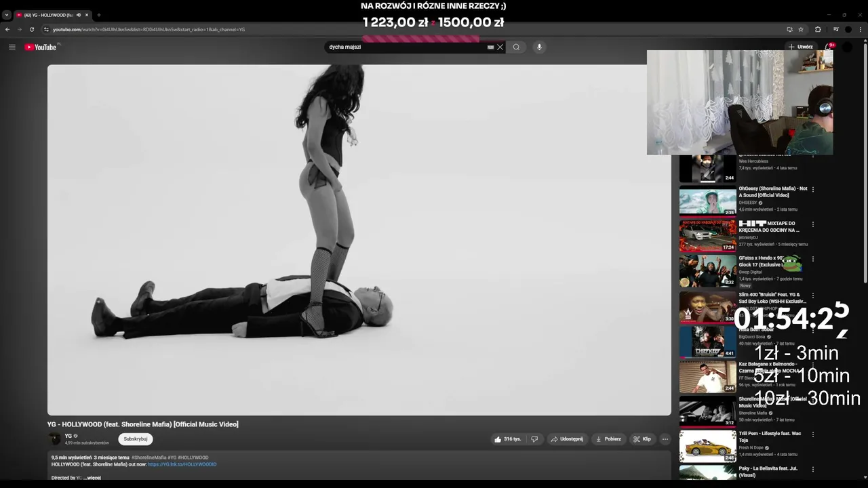The height and width of the screenshot is (488, 868).
Task: Open options menu for Trill Pem video
Action: click(x=813, y=434)
